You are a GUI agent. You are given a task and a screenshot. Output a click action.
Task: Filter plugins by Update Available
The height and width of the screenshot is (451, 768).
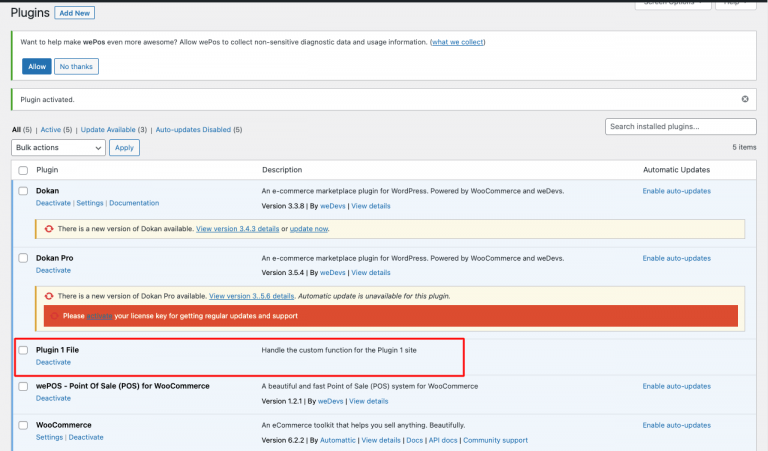coord(108,130)
